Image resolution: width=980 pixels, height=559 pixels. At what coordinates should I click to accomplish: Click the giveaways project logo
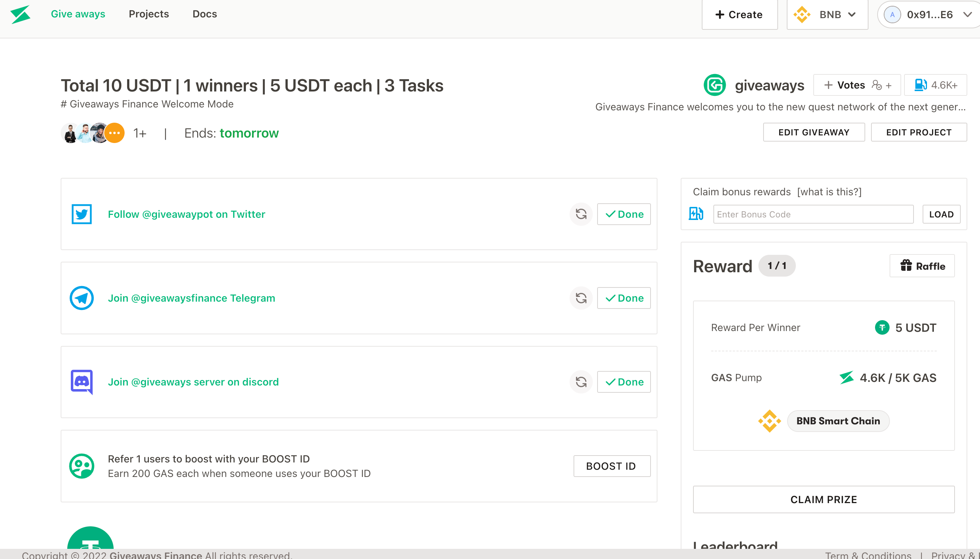click(714, 85)
